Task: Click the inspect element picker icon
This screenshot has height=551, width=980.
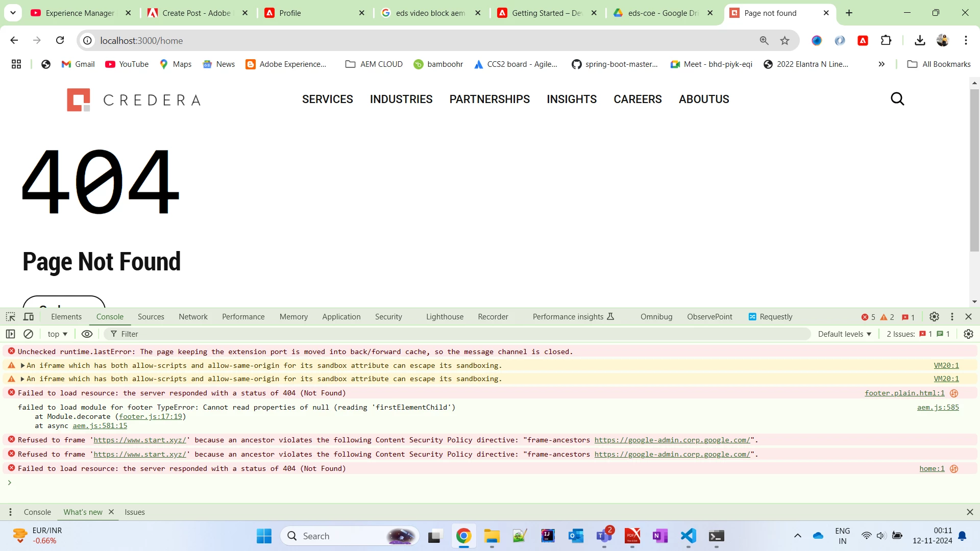Action: (10, 317)
